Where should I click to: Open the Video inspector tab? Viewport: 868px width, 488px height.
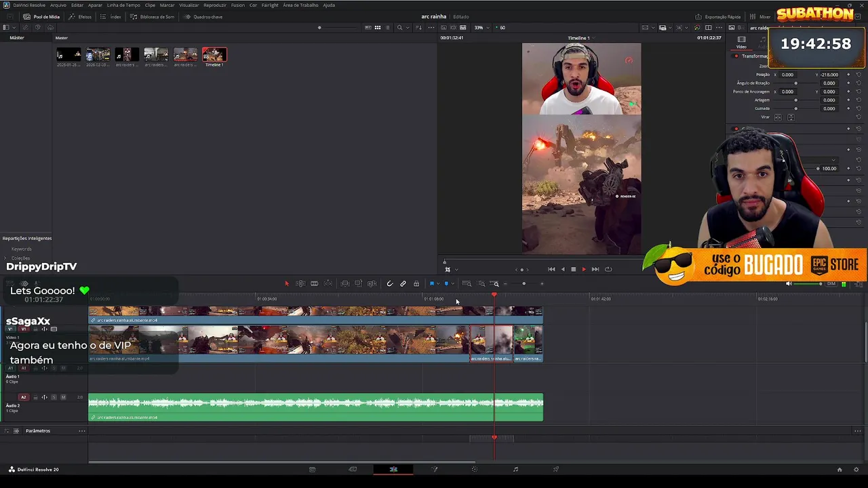click(741, 42)
